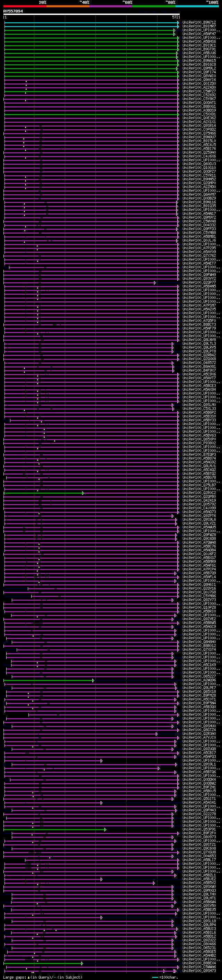Screen dimensions: 222x980
Task: Select hit label UniRef100_Q8LMJ1
Action: (199, 465)
